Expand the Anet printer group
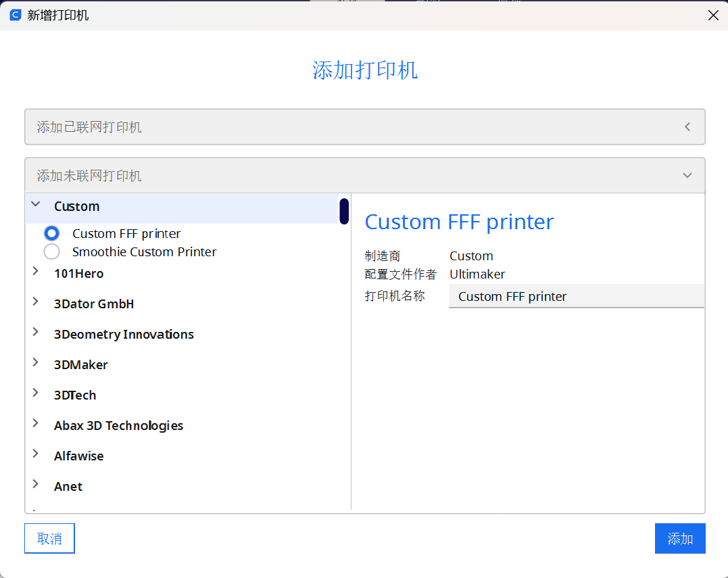Image resolution: width=728 pixels, height=578 pixels. pyautogui.click(x=36, y=485)
